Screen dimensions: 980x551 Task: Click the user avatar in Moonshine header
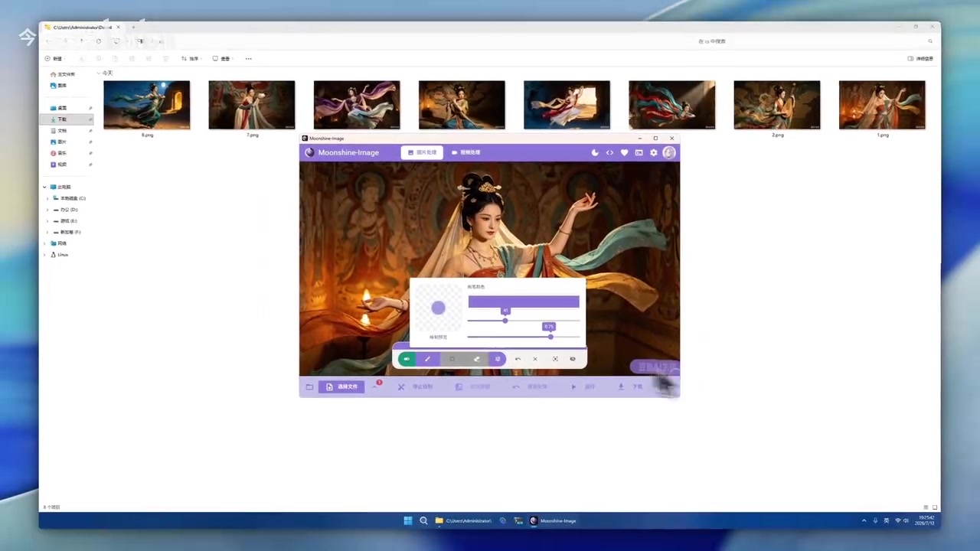click(x=669, y=152)
